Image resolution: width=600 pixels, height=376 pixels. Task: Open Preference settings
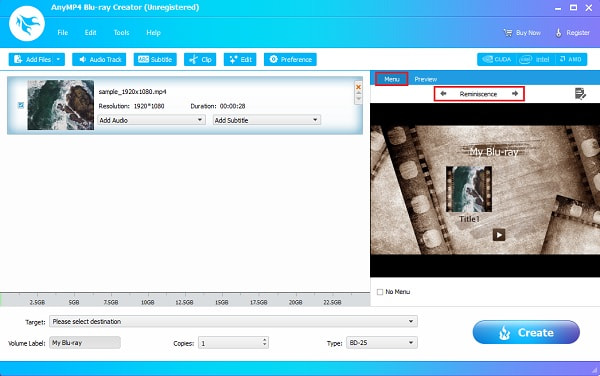(x=290, y=59)
